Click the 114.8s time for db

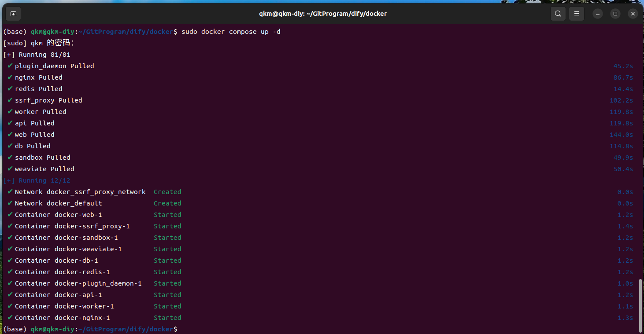(x=621, y=146)
